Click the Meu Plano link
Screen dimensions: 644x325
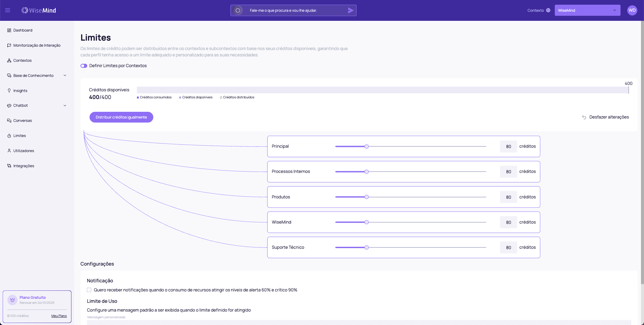(x=59, y=316)
